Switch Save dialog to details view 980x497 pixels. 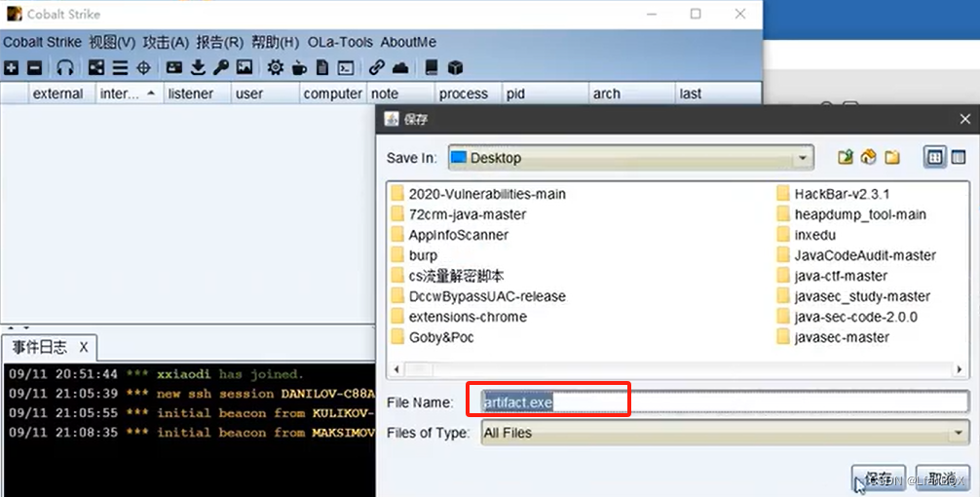click(959, 157)
